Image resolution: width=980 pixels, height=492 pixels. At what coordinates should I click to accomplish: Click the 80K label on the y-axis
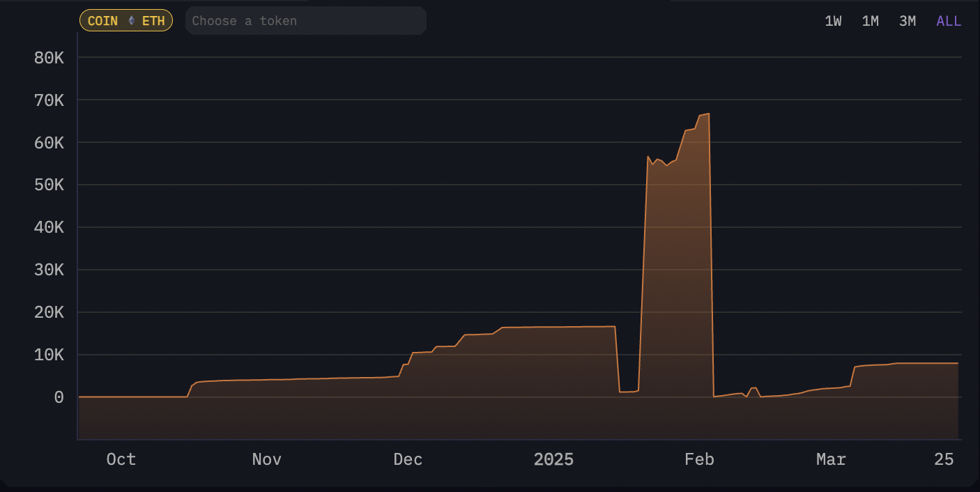pos(49,58)
